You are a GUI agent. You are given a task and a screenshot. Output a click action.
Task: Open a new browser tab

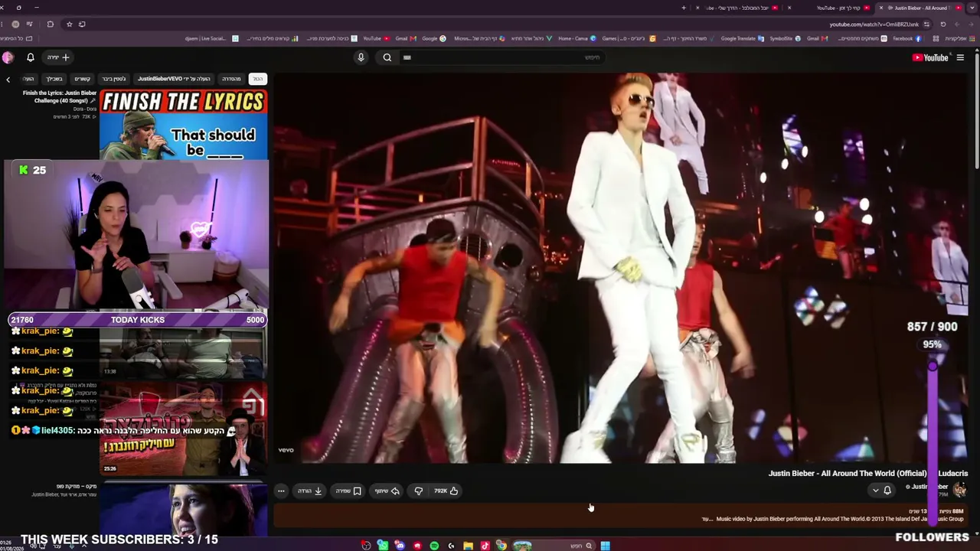pyautogui.click(x=684, y=8)
